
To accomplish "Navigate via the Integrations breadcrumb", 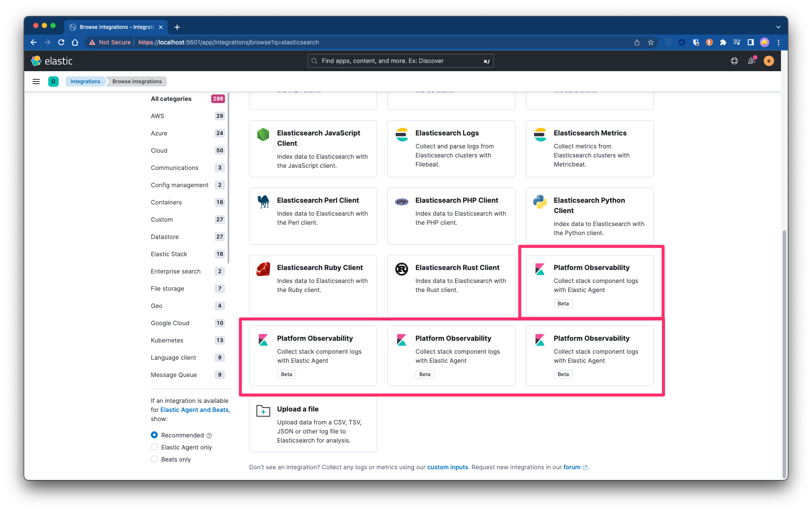I will click(85, 81).
